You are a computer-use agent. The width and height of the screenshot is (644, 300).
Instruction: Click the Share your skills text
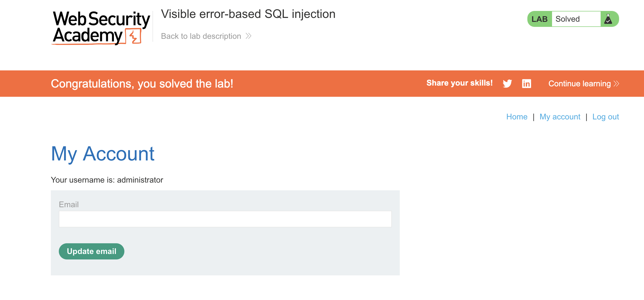459,83
